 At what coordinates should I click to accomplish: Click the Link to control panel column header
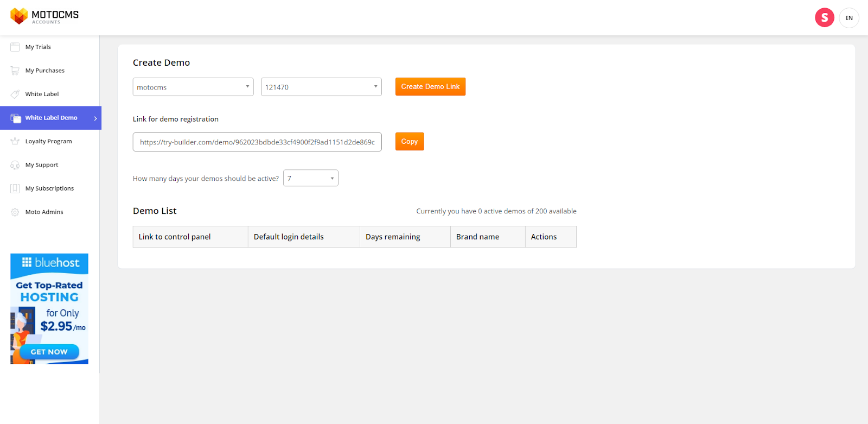(x=190, y=237)
